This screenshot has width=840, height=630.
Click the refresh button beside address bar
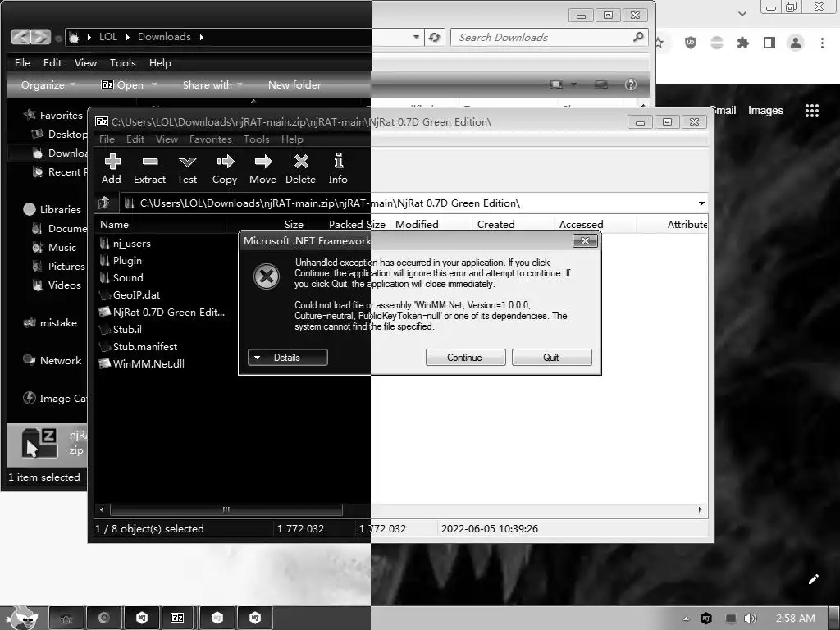435,38
